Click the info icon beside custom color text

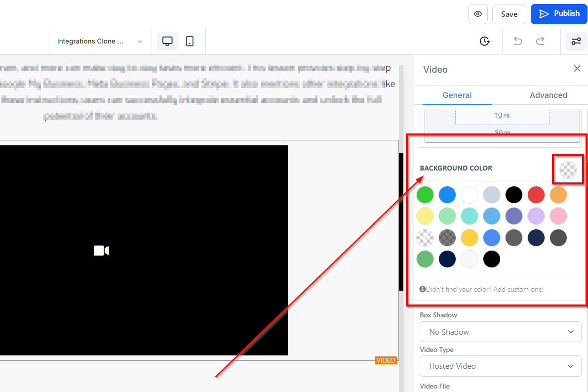point(423,289)
